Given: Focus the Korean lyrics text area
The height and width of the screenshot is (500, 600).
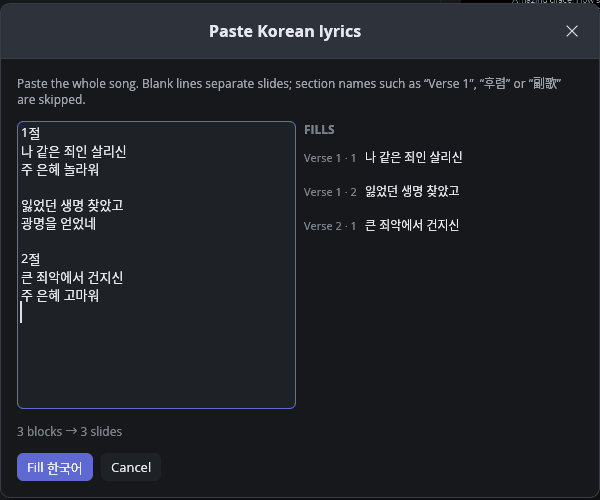Looking at the screenshot, I should (x=157, y=265).
